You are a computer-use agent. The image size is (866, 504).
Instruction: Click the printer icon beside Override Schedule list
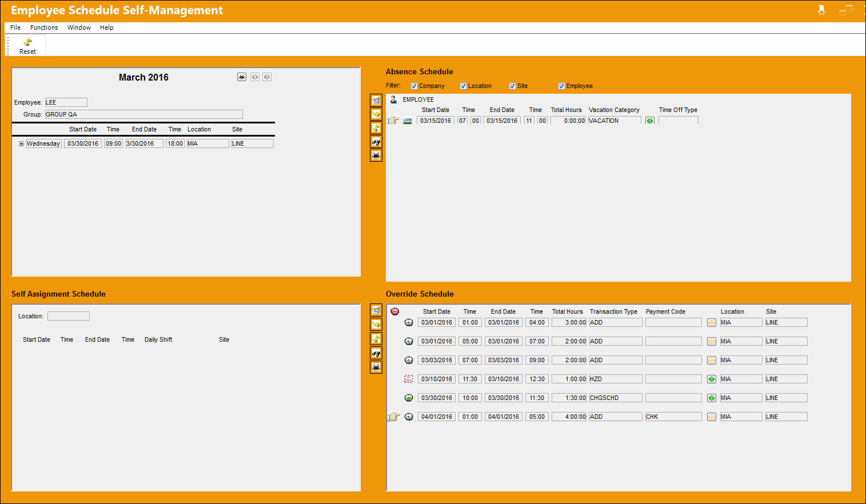[376, 367]
